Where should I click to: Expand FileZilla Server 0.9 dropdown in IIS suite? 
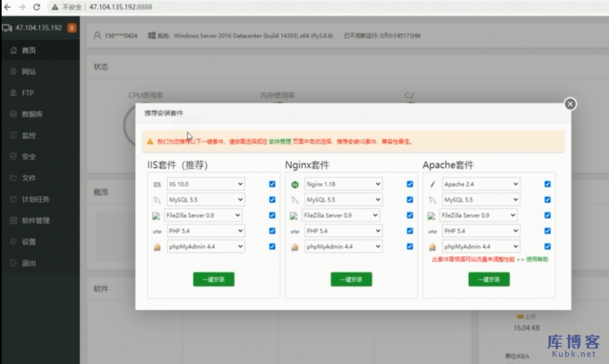[203, 215]
